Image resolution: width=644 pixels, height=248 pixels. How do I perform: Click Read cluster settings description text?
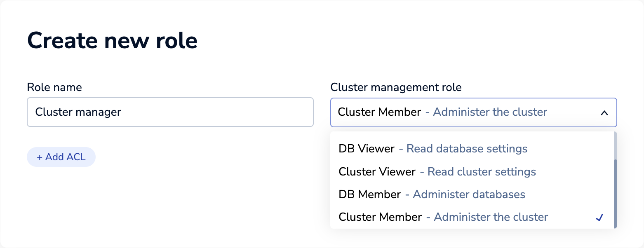(x=481, y=171)
